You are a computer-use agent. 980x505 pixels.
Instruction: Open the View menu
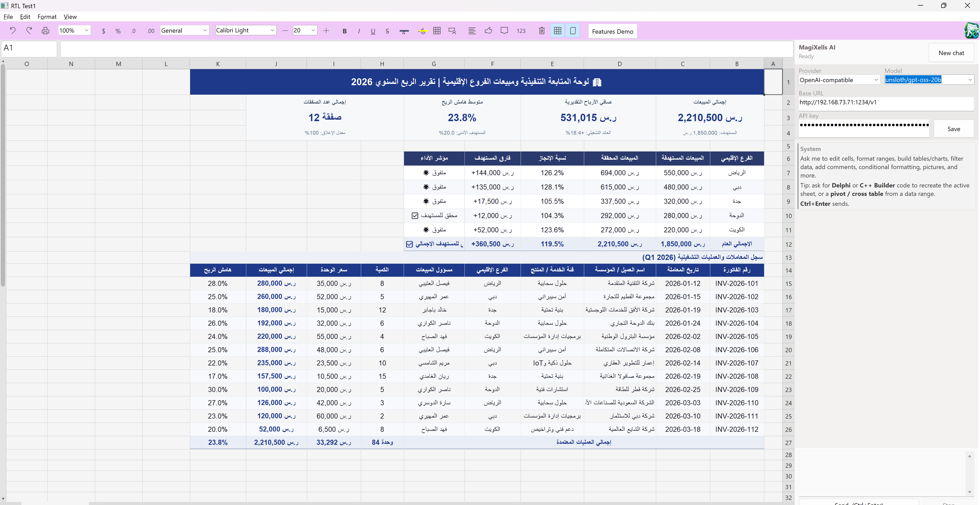[x=70, y=17]
